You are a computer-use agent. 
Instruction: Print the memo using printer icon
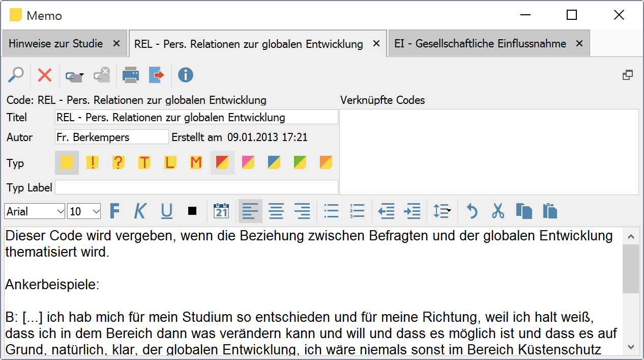tap(131, 75)
